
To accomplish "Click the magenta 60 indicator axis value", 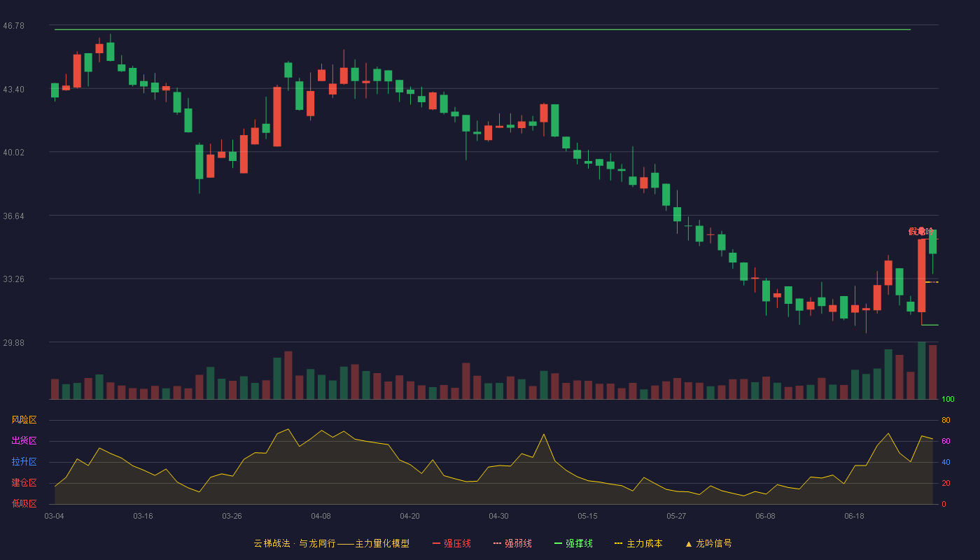I will (946, 441).
